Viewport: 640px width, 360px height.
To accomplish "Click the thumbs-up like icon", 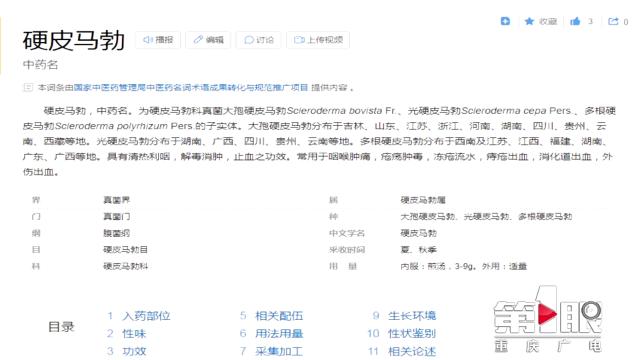I will click(x=575, y=21).
